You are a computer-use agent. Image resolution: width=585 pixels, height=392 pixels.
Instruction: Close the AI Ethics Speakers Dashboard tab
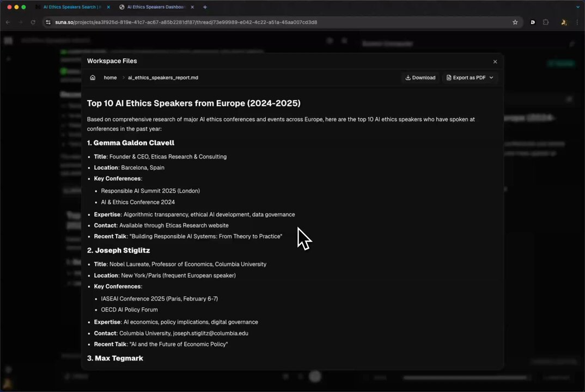192,7
